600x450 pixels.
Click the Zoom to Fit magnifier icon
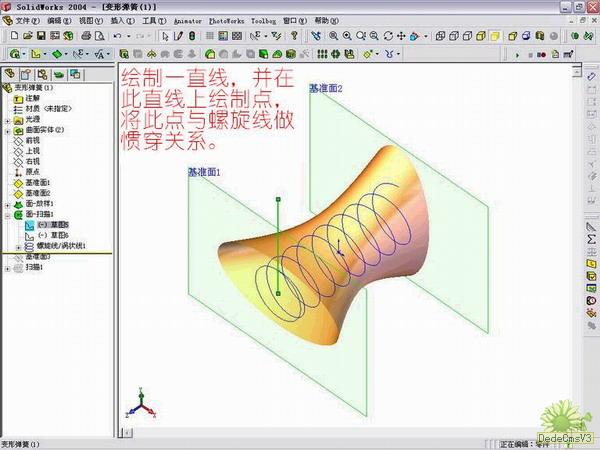pyautogui.click(x=332, y=36)
